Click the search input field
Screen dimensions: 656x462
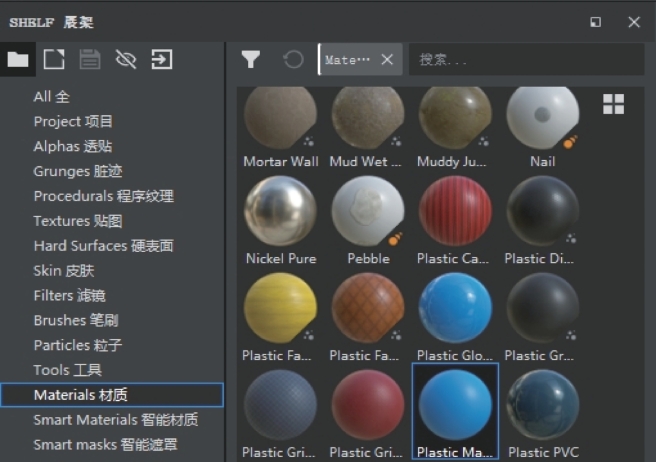pyautogui.click(x=526, y=59)
